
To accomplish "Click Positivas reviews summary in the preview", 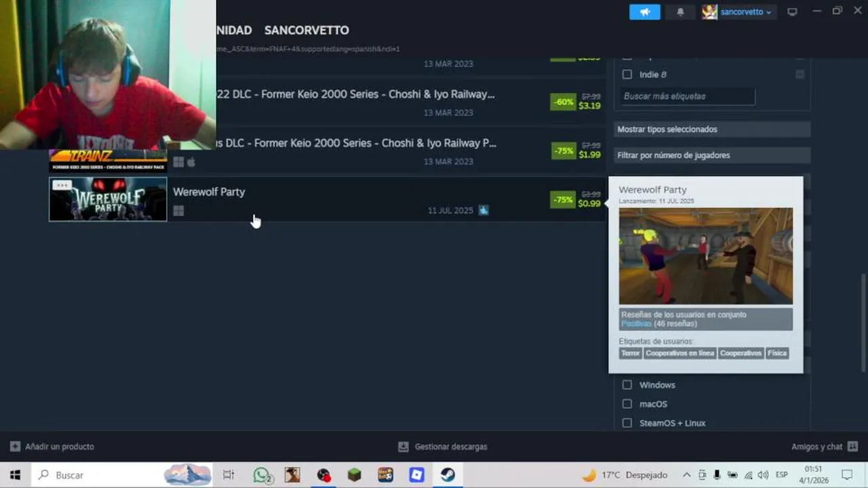I will tap(636, 324).
